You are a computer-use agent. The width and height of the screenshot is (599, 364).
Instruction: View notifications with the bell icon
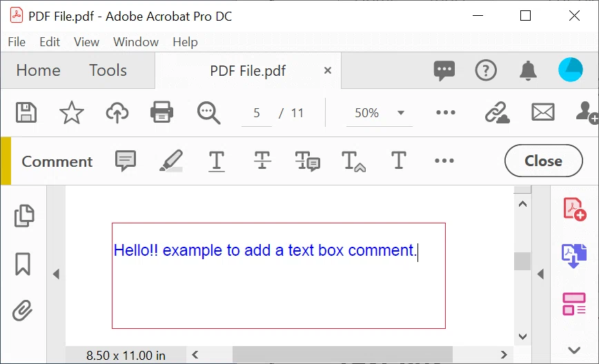[x=528, y=70]
